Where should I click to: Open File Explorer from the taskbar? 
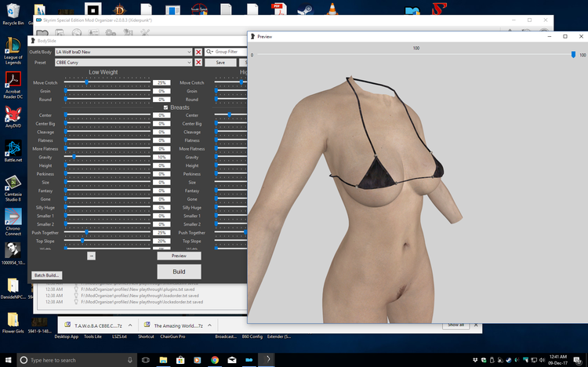pos(163,360)
